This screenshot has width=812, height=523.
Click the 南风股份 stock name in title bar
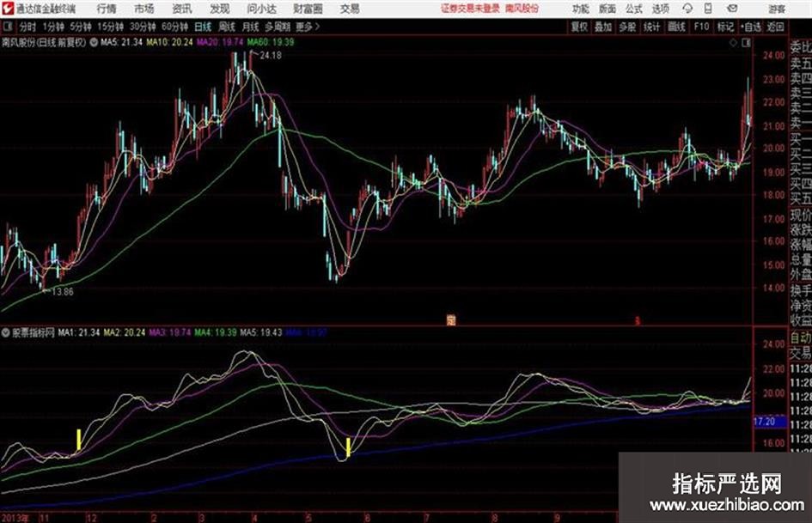pos(522,9)
